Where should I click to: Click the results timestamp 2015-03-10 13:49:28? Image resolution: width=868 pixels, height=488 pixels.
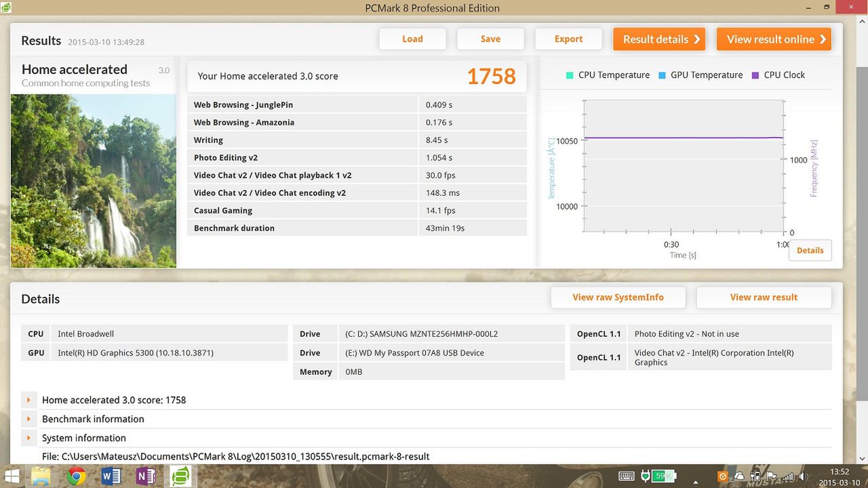pyautogui.click(x=106, y=42)
